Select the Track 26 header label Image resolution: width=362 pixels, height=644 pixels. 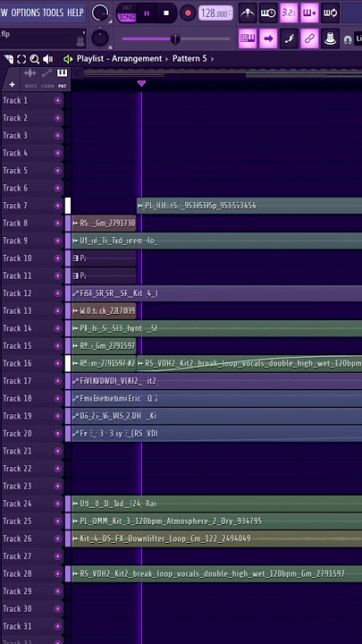point(17,538)
